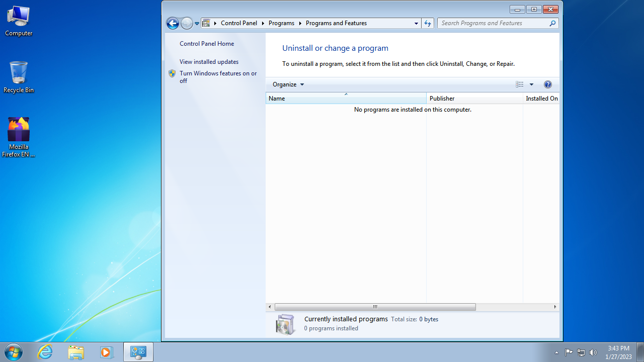Click the 0 programs installed text
Screen dimensions: 644x362
tap(331, 328)
